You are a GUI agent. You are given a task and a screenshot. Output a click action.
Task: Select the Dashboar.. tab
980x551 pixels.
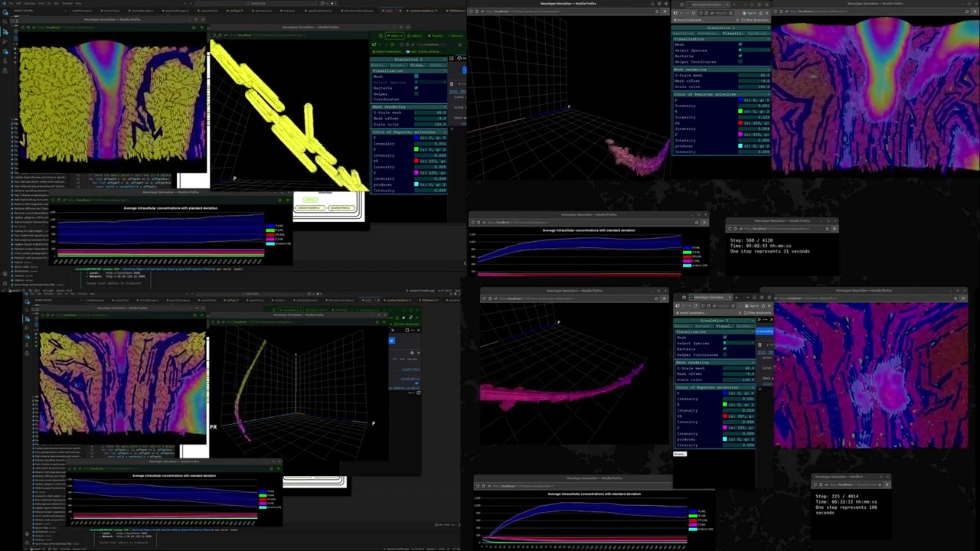[757, 33]
